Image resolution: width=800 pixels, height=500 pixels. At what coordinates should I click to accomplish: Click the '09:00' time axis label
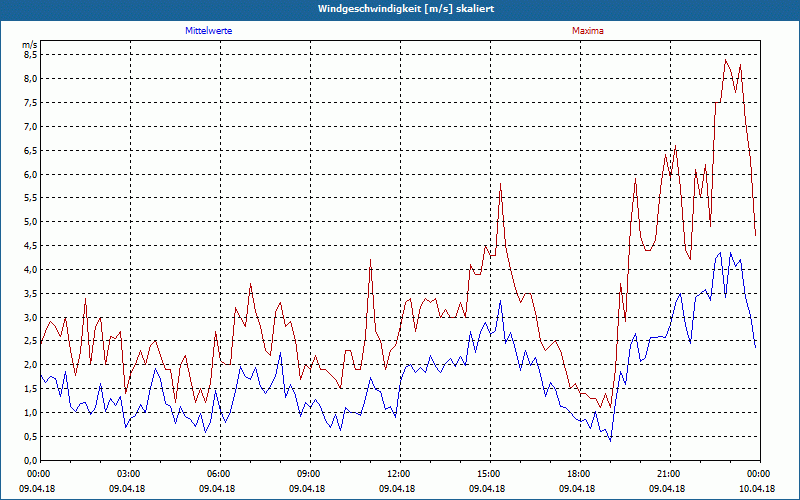click(307, 474)
